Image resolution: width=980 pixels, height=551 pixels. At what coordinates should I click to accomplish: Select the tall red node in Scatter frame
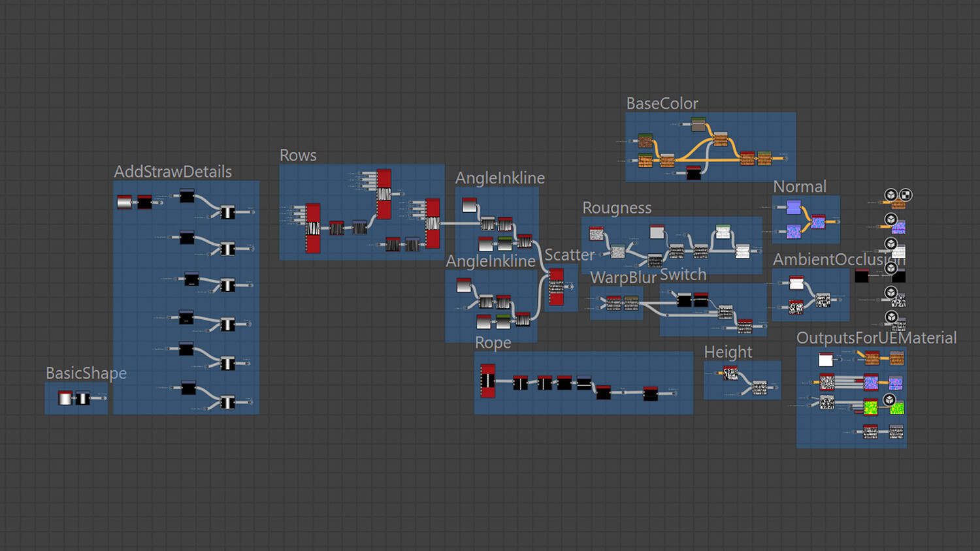pyautogui.click(x=556, y=287)
